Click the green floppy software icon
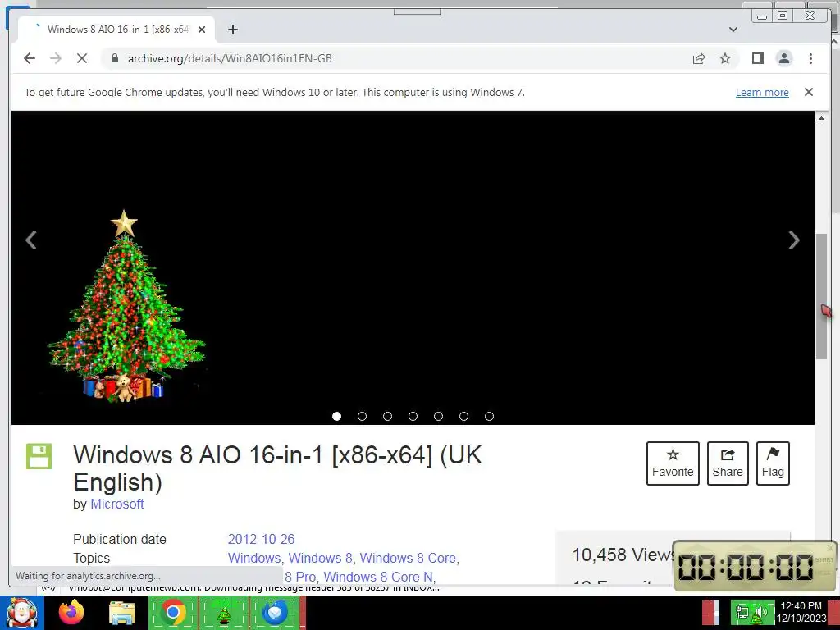 click(39, 456)
